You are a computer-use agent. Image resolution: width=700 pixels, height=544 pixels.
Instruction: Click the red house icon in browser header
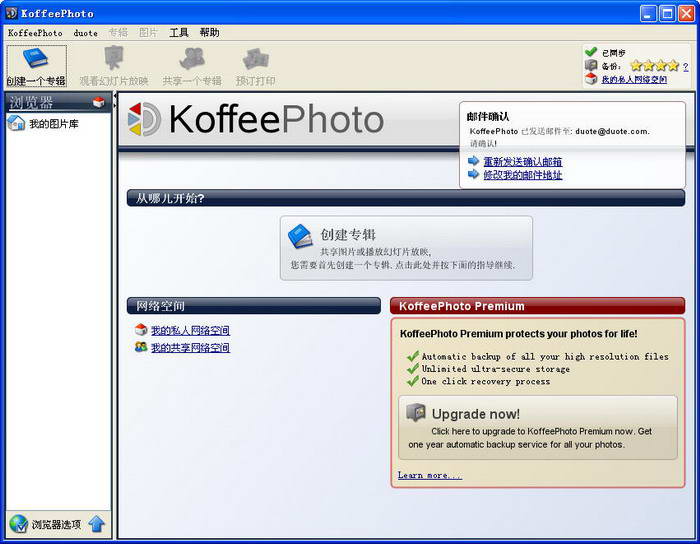tap(99, 102)
